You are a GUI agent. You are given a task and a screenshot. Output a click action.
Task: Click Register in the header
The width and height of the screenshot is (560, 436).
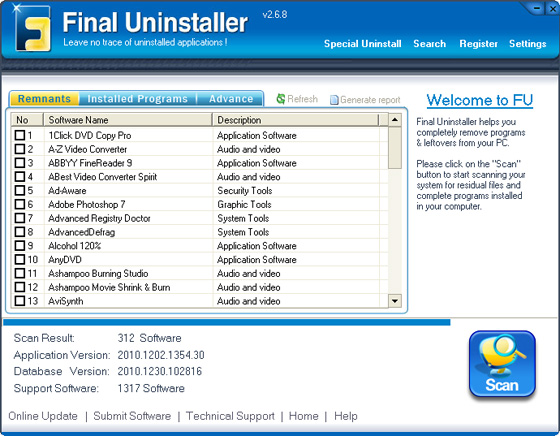pos(479,44)
